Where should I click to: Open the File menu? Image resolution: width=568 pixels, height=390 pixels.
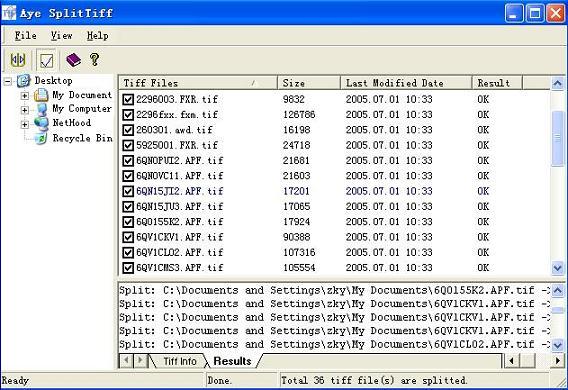click(x=25, y=36)
